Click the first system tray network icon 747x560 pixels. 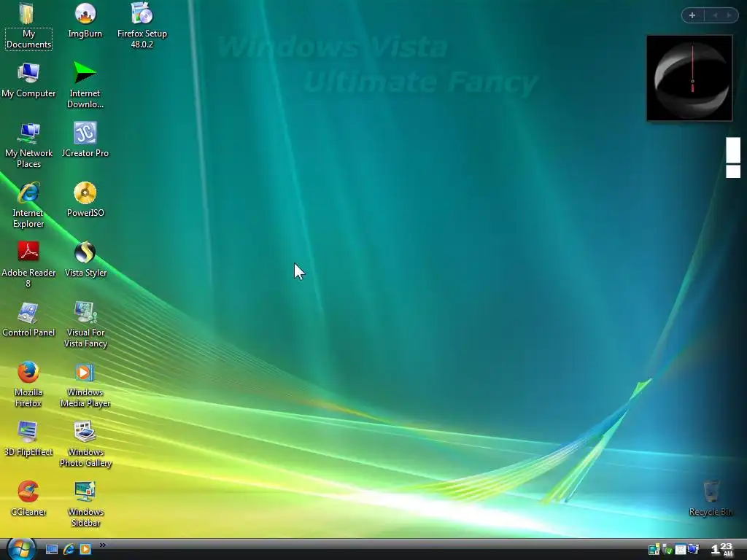654,550
